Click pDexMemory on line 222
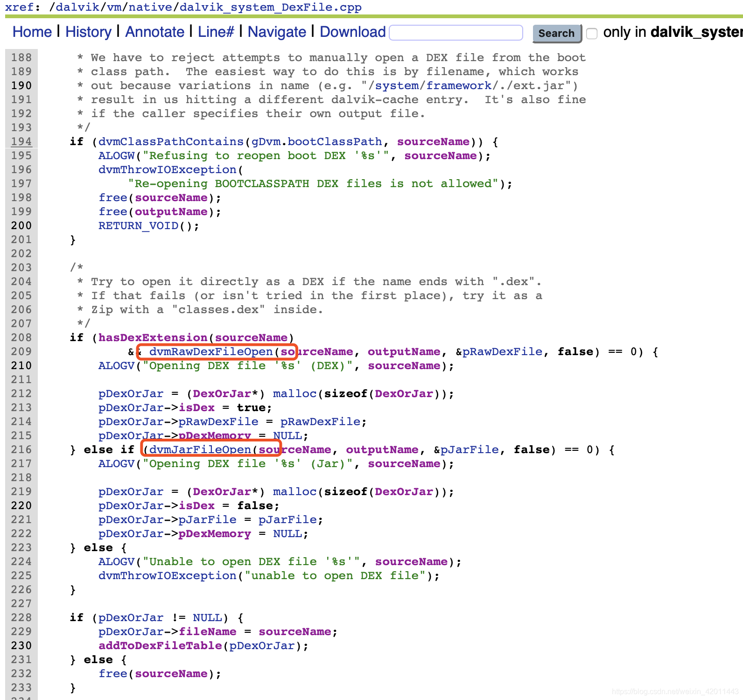Image resolution: width=743 pixels, height=700 pixels. click(x=215, y=533)
